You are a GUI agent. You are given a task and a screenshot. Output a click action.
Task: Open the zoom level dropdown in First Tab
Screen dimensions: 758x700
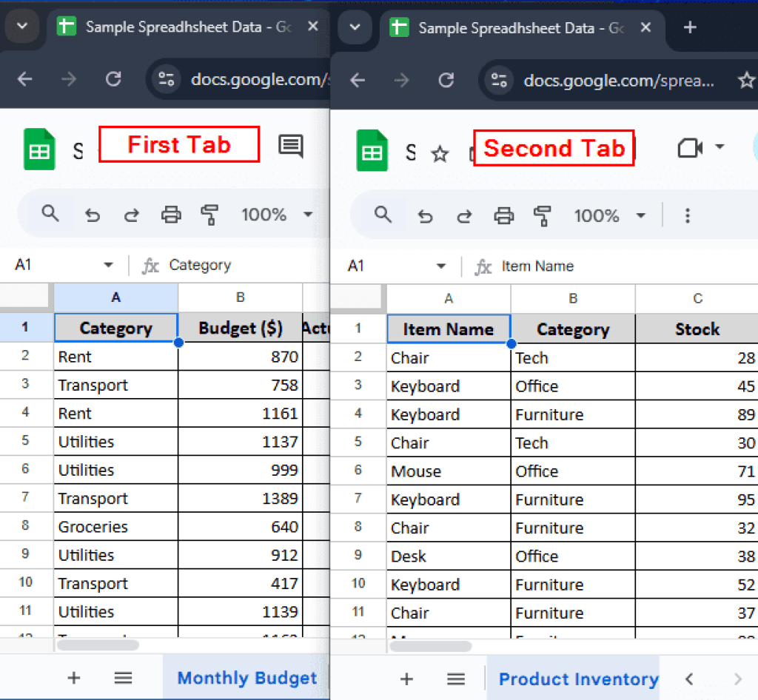pyautogui.click(x=309, y=214)
